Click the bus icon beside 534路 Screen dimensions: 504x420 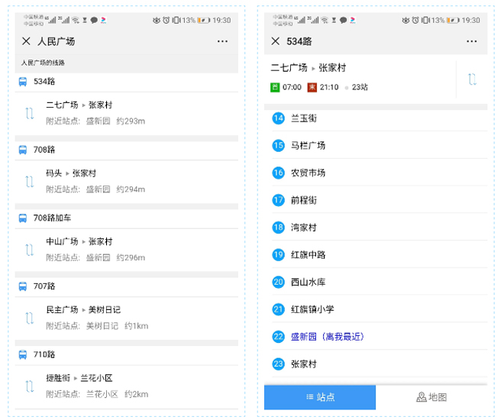pos(23,81)
